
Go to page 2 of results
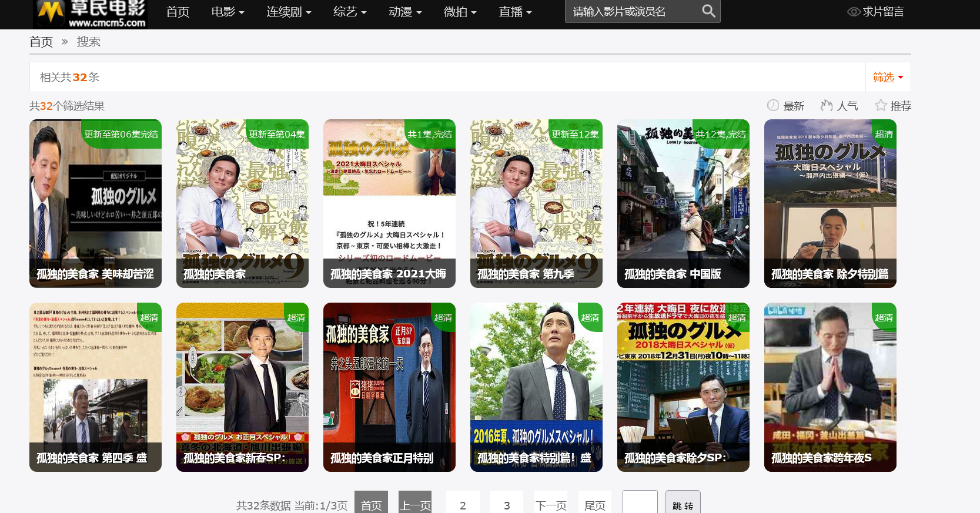[x=463, y=503]
